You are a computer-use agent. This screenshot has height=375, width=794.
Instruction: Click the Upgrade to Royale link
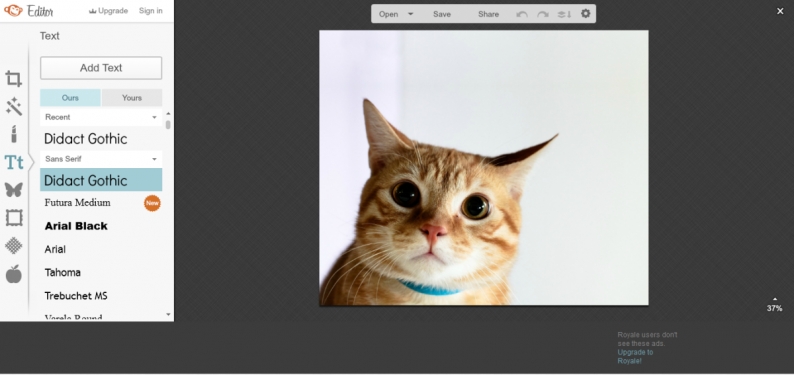tap(635, 356)
